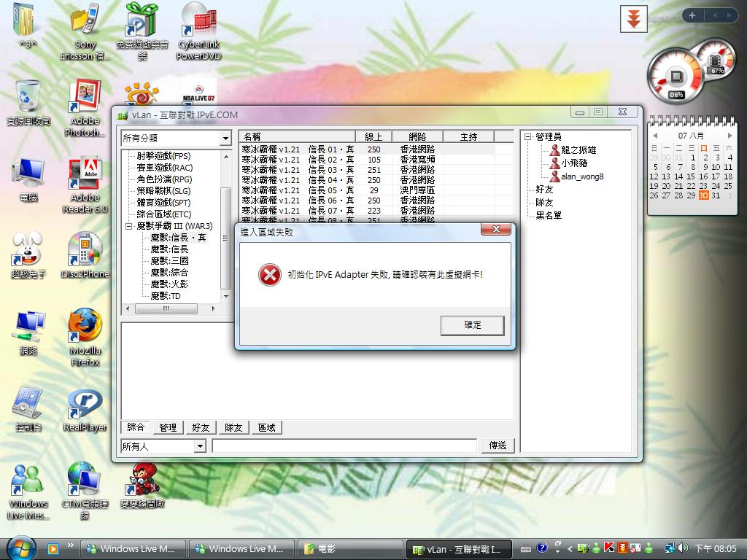Open the 所有人 recipient dropdown

coord(162,446)
